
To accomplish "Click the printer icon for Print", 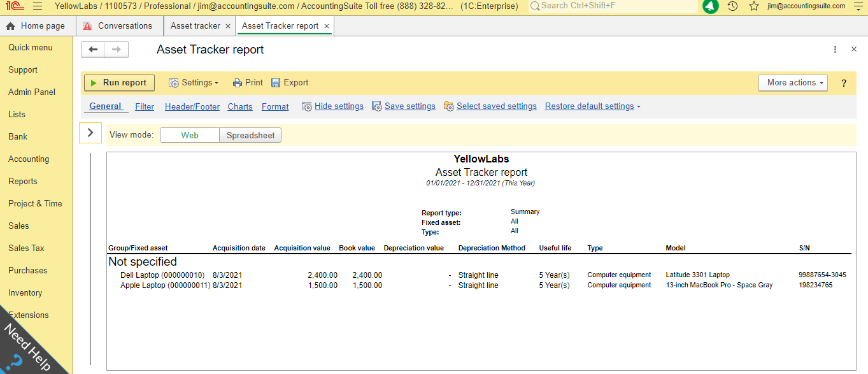I will point(238,83).
